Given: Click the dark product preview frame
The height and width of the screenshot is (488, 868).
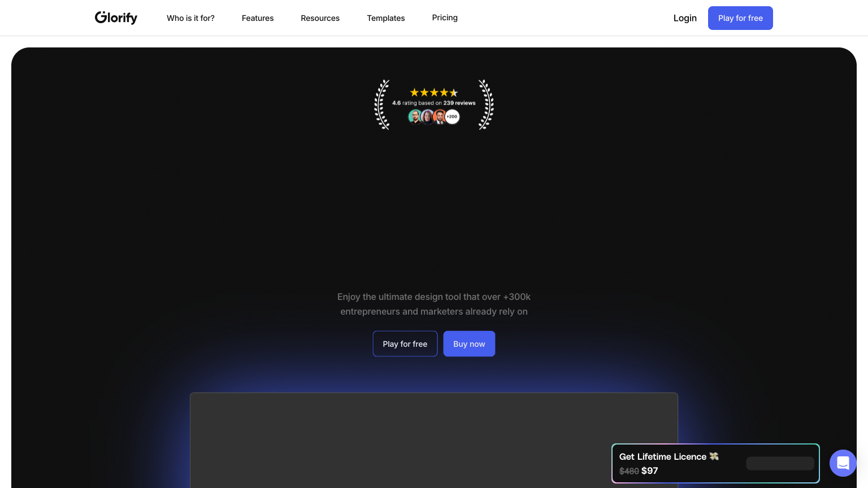Looking at the screenshot, I should coord(434,441).
